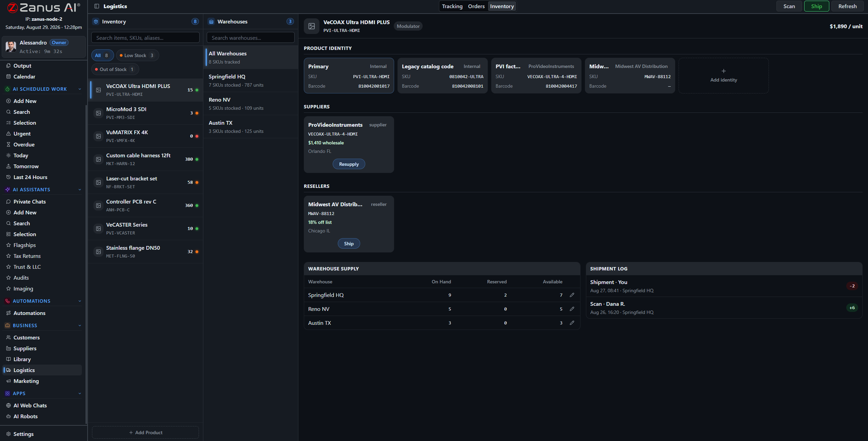Image resolution: width=868 pixels, height=441 pixels.
Task: Open Urgent scheduled work list
Action: tap(42, 134)
